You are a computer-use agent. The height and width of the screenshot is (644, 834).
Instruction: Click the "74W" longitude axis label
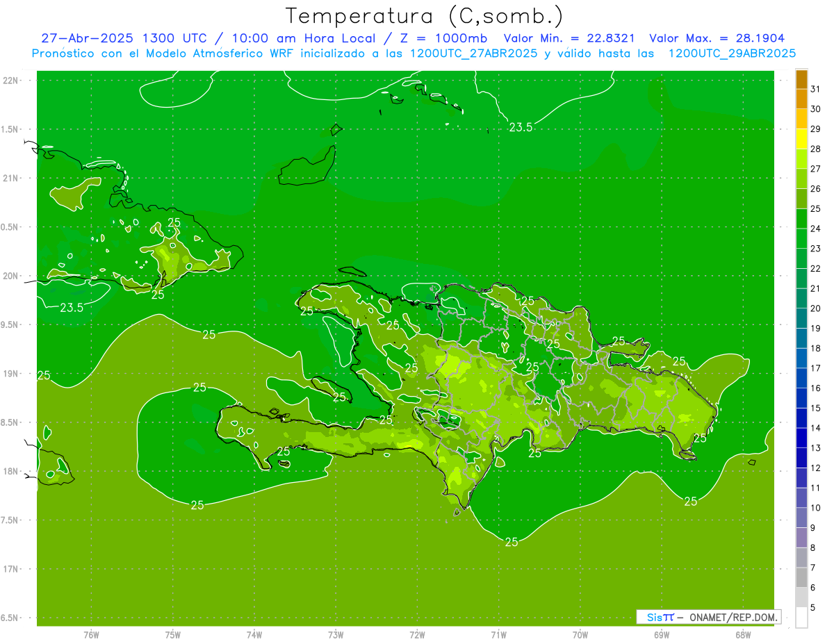[x=254, y=635]
